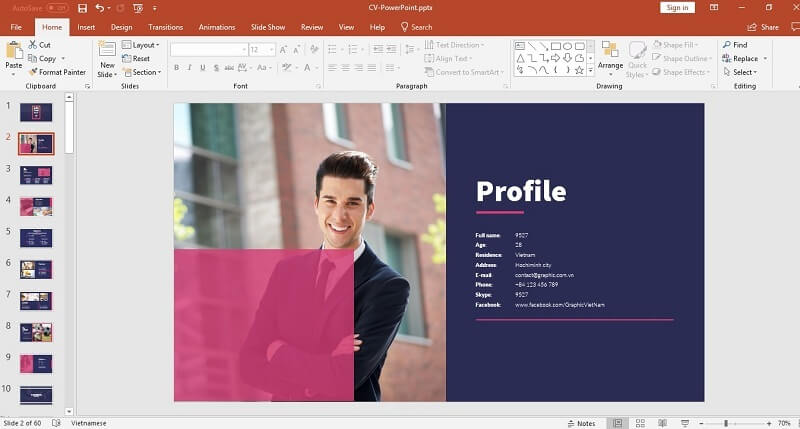Click the Undo arrow icon

point(98,8)
